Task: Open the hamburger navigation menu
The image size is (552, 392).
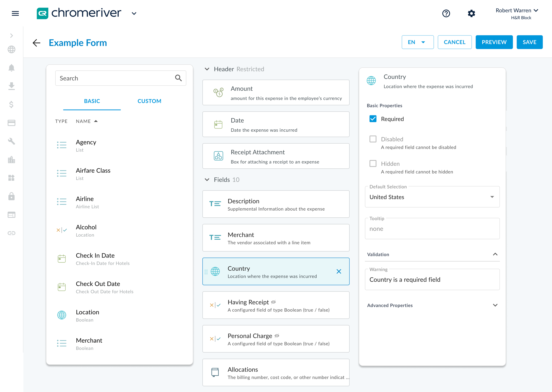Action: click(x=15, y=13)
